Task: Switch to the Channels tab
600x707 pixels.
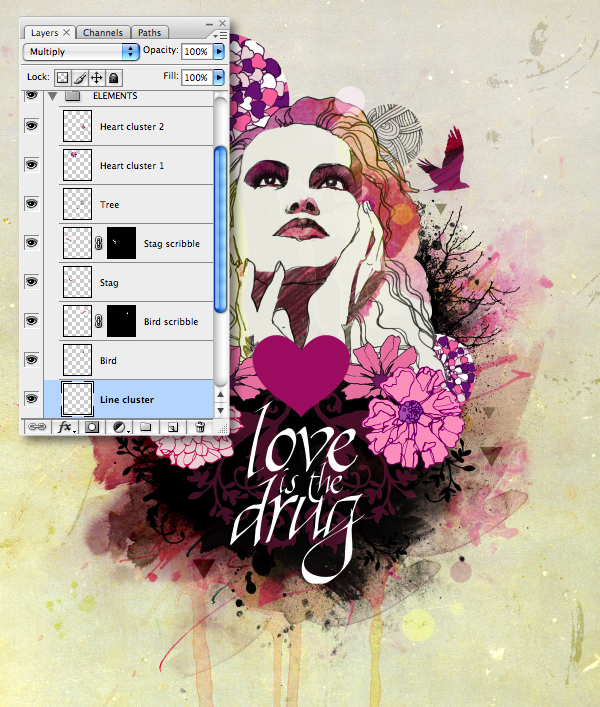Action: [103, 32]
